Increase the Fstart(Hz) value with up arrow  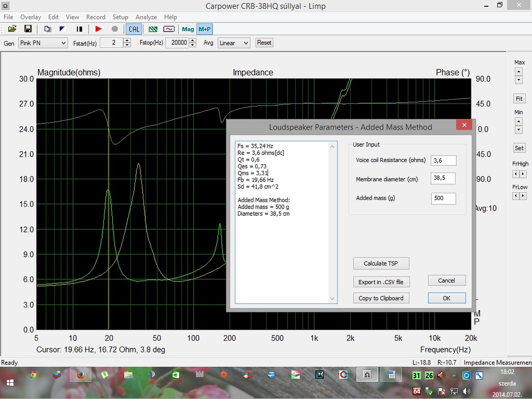point(127,40)
